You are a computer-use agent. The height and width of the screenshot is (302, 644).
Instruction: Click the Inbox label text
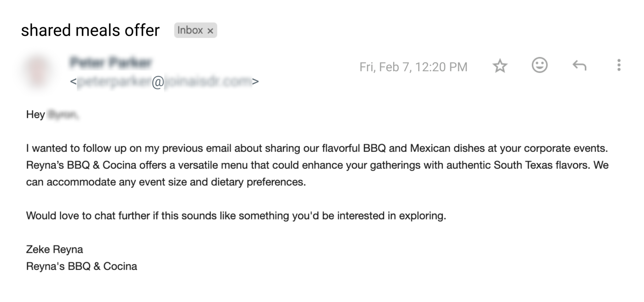pos(190,30)
